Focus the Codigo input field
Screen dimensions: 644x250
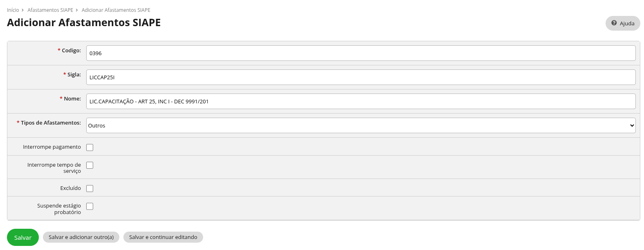pos(361,53)
